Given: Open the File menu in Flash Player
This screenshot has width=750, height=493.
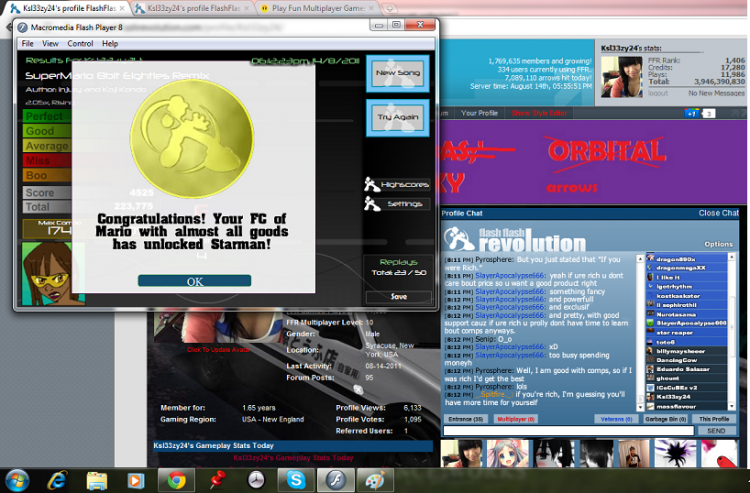Looking at the screenshot, I should coord(28,44).
